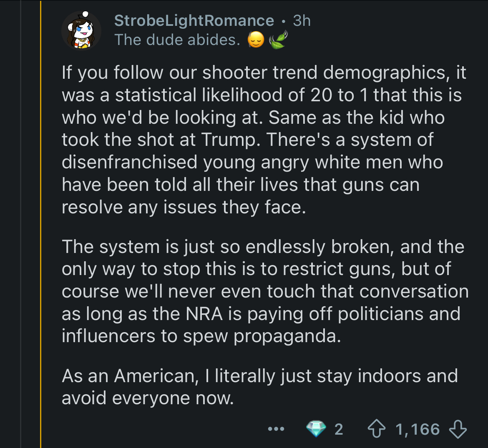
Task: Collapse the thread using the orange line
Action: coord(40,224)
